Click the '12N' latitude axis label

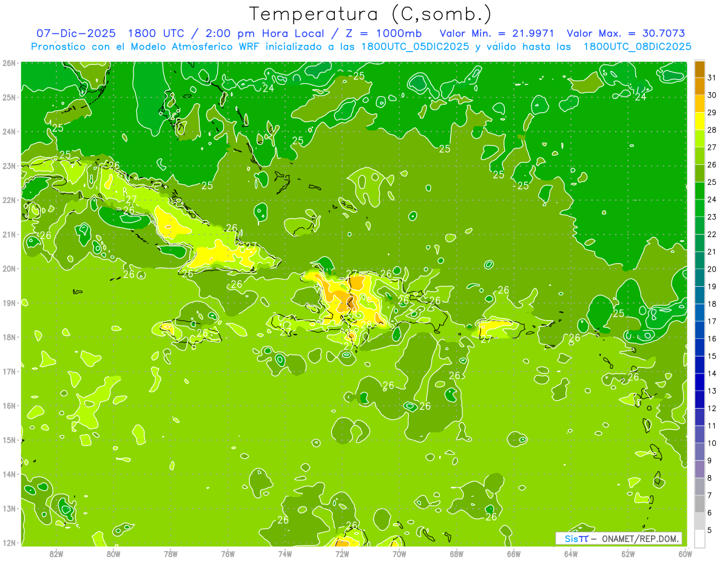[9, 543]
